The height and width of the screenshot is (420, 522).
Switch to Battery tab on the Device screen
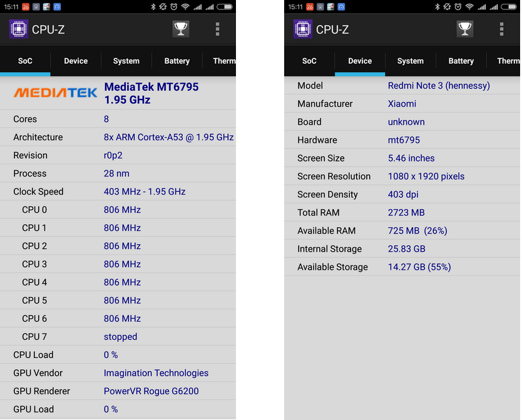461,61
